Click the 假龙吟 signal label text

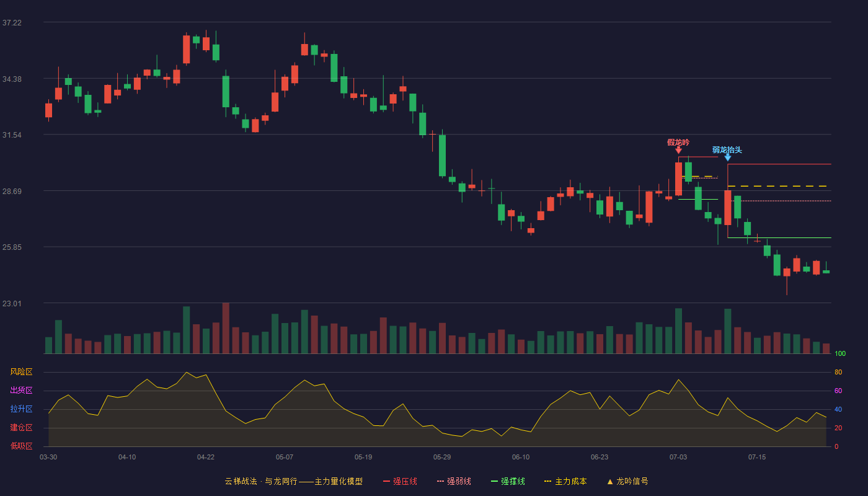(678, 142)
